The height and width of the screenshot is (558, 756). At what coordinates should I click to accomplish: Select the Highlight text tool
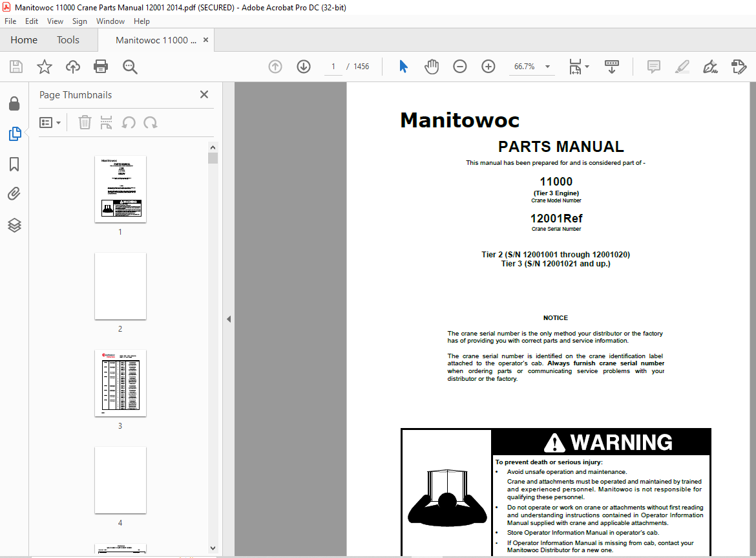(x=682, y=67)
